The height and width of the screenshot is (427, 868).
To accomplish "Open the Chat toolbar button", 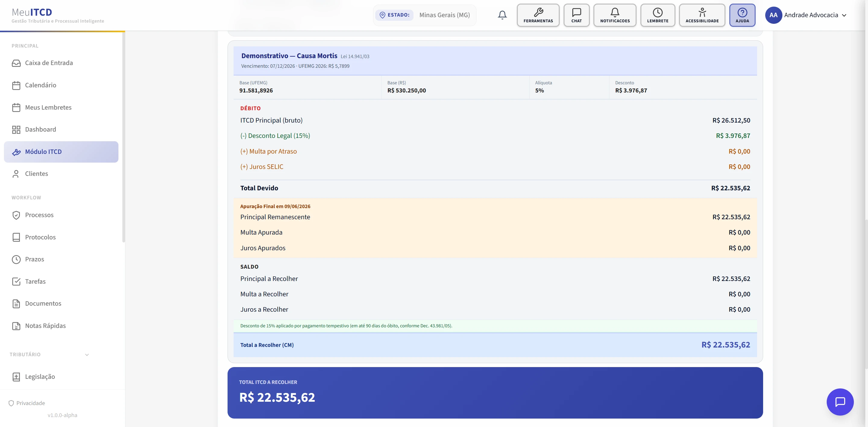I will [577, 15].
